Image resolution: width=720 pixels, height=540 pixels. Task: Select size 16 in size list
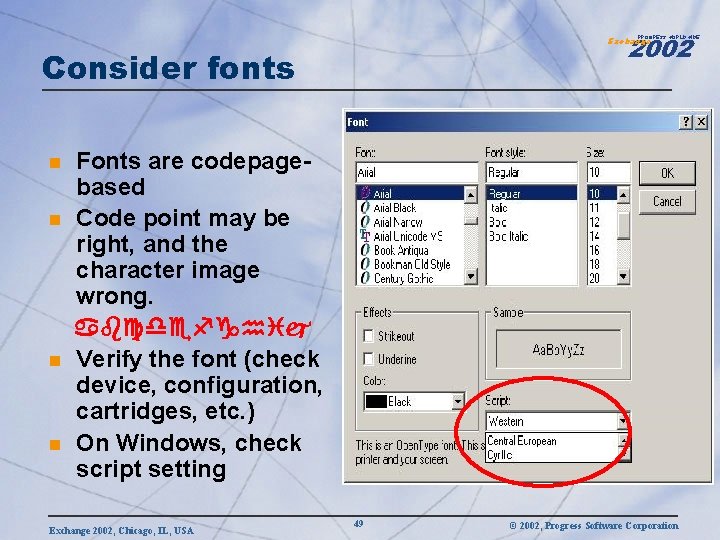click(x=602, y=250)
